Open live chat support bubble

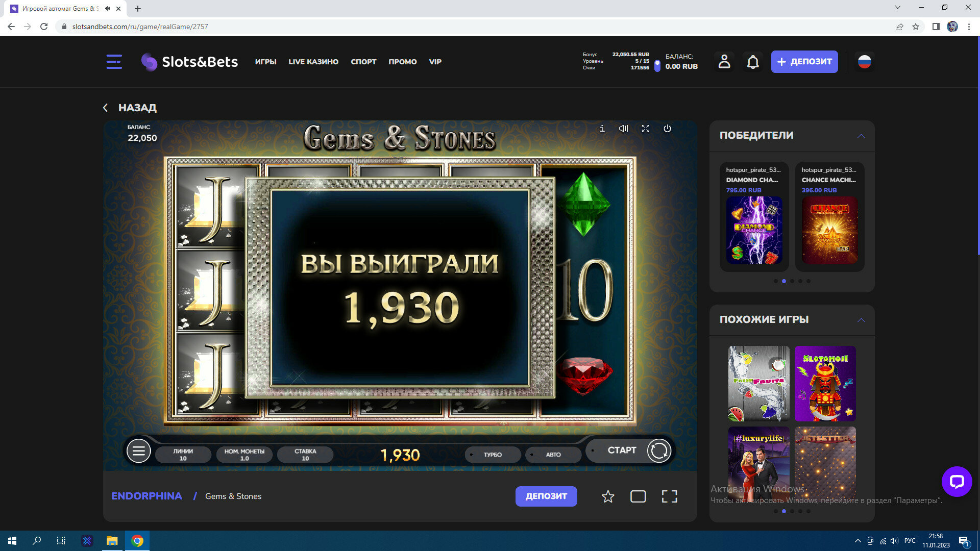click(957, 481)
